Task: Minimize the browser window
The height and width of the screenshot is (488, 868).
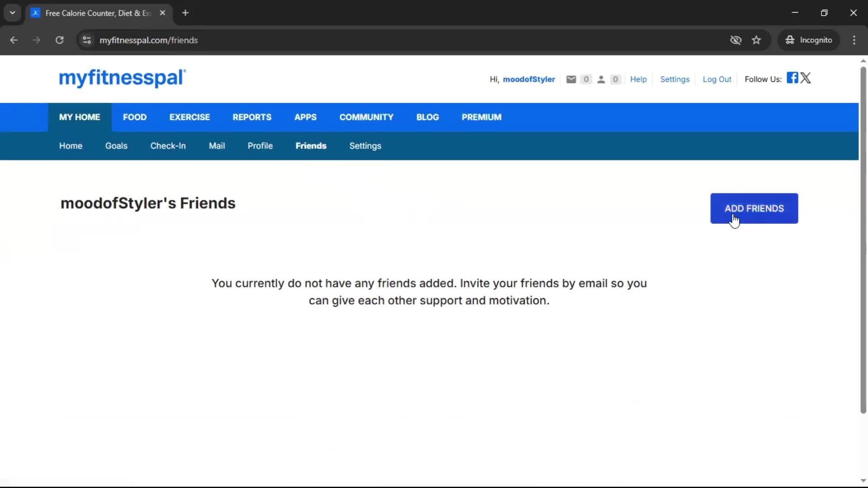Action: click(795, 13)
